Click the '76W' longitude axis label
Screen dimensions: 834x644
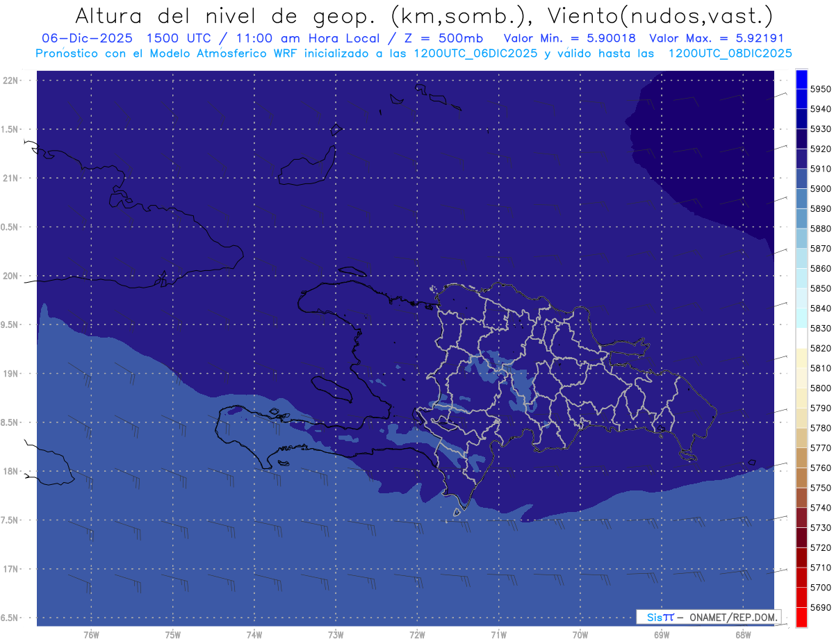91,636
